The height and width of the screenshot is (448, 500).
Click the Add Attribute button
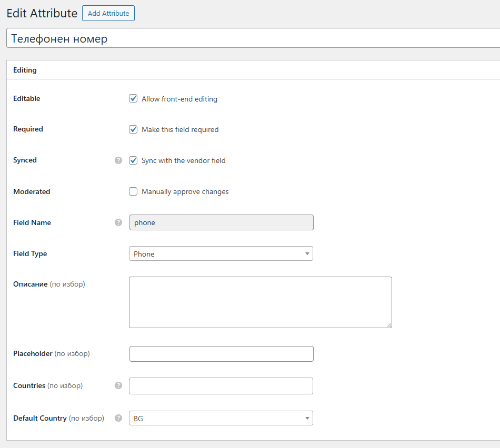(x=108, y=14)
